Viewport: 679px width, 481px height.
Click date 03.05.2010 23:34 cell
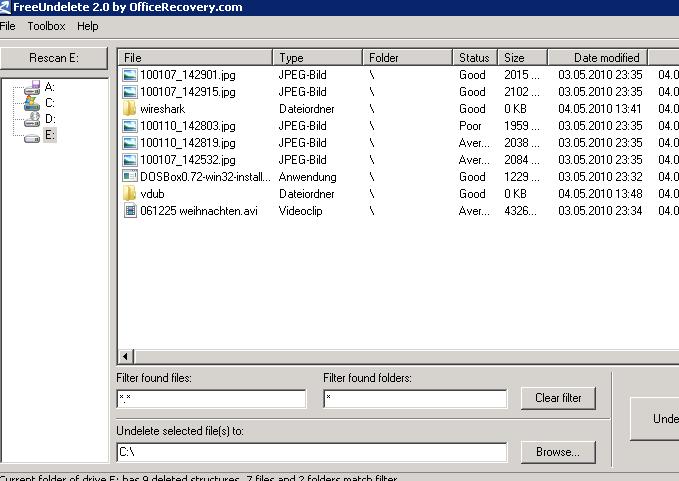(x=600, y=211)
